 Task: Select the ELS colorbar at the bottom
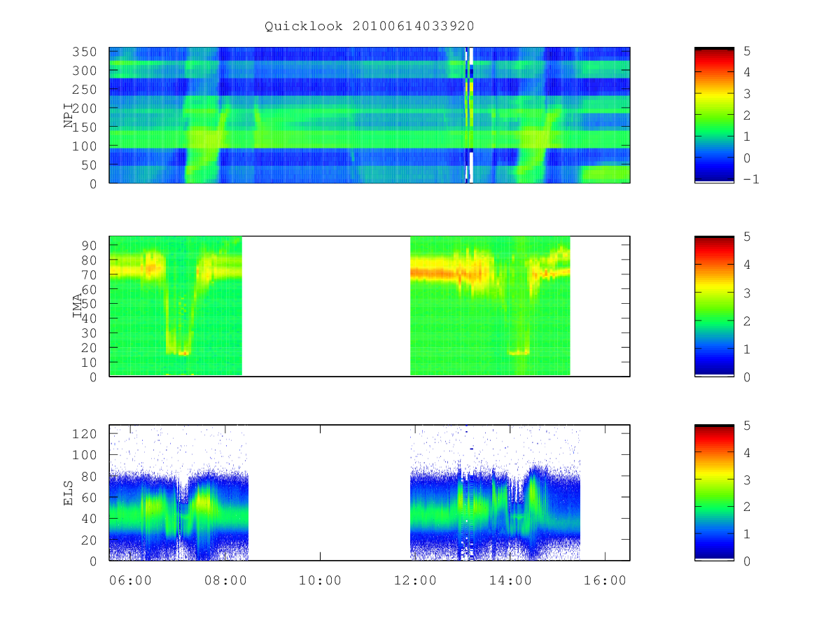(714, 493)
